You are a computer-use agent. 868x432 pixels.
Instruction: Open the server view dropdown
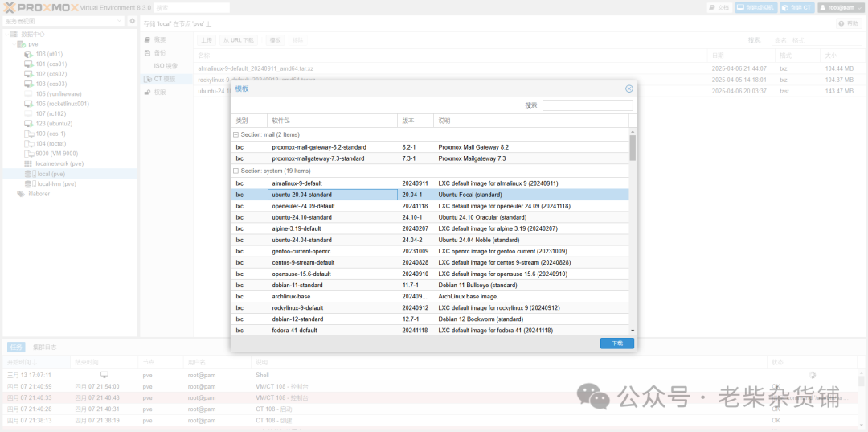63,21
